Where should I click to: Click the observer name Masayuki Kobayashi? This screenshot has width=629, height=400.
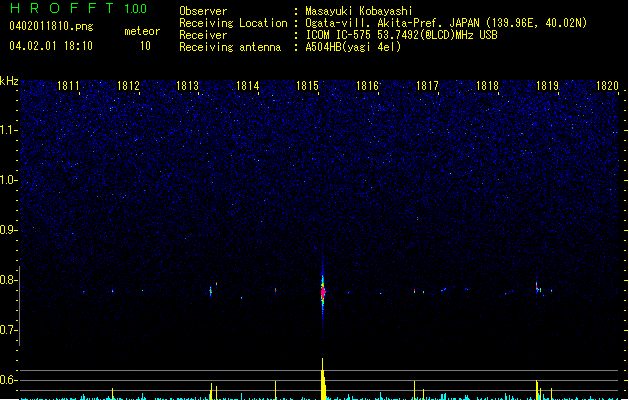coord(359,11)
